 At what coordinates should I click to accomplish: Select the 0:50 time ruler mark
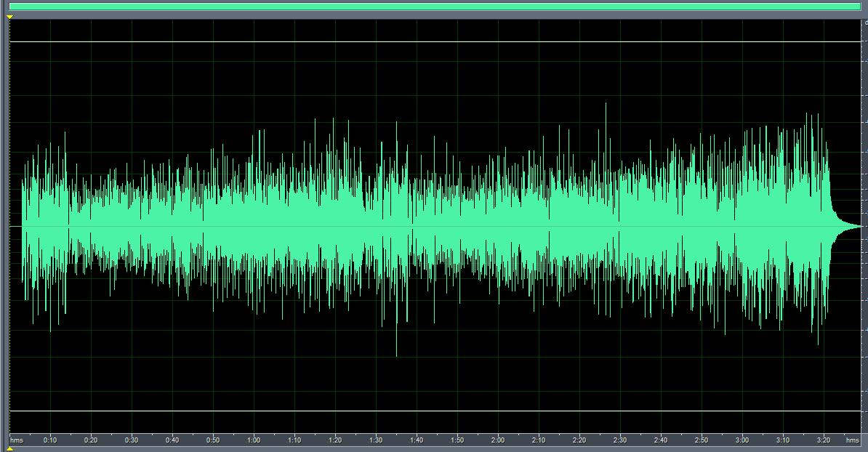[x=213, y=440]
